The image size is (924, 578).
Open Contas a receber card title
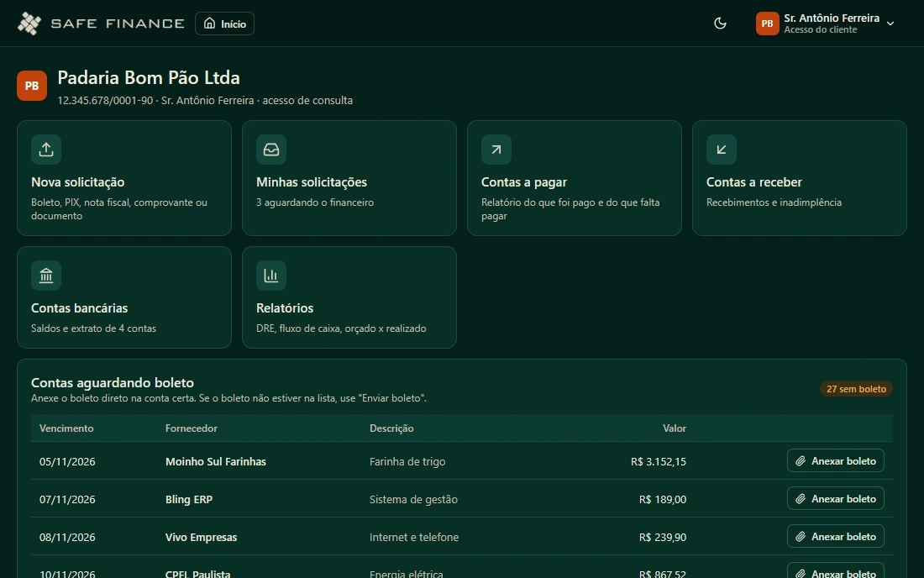(754, 182)
